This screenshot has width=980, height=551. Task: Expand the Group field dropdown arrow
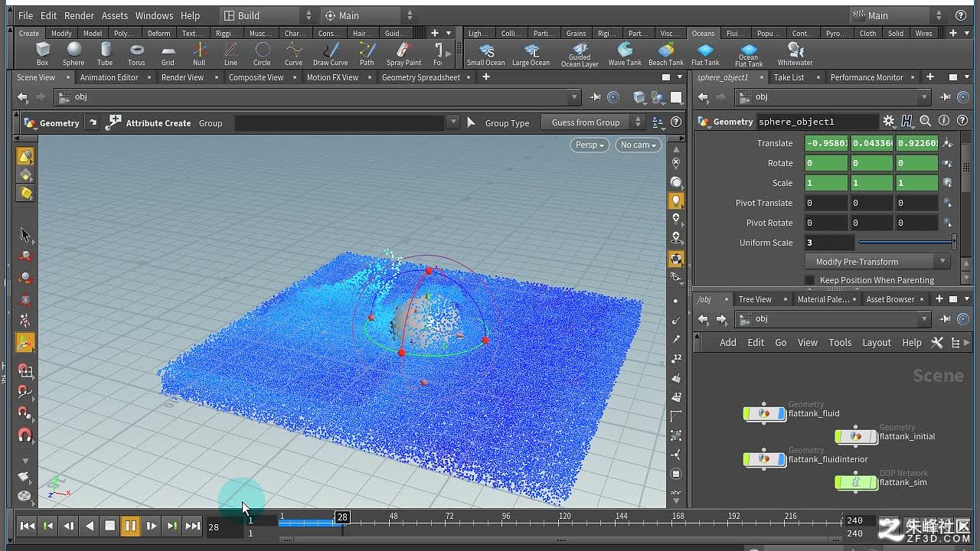453,122
